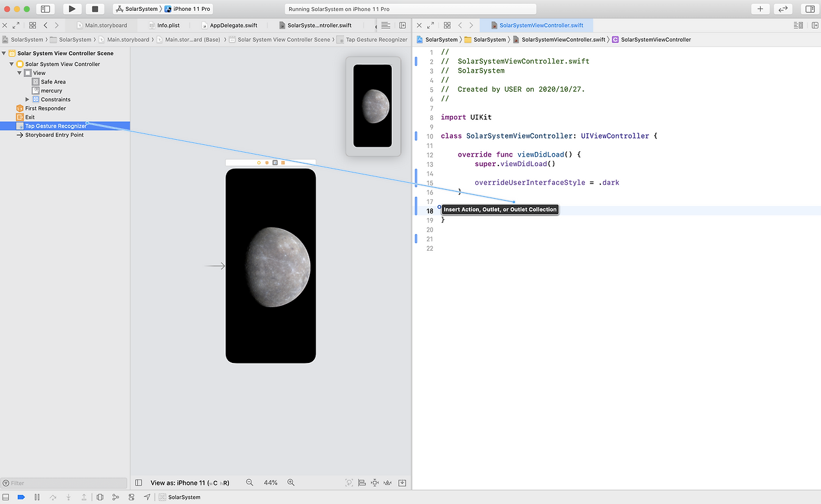This screenshot has width=821, height=504.
Task: Open left editor's editor options menu
Action: [x=385, y=26]
